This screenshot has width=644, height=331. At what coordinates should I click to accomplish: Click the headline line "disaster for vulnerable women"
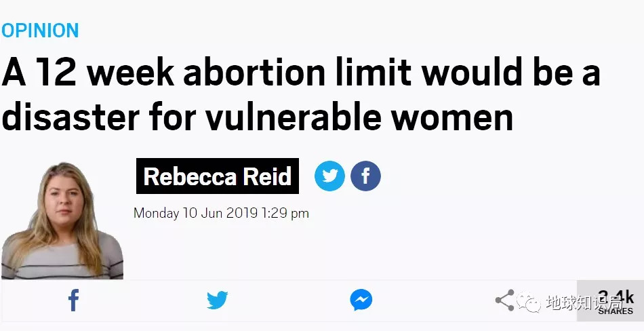257,117
